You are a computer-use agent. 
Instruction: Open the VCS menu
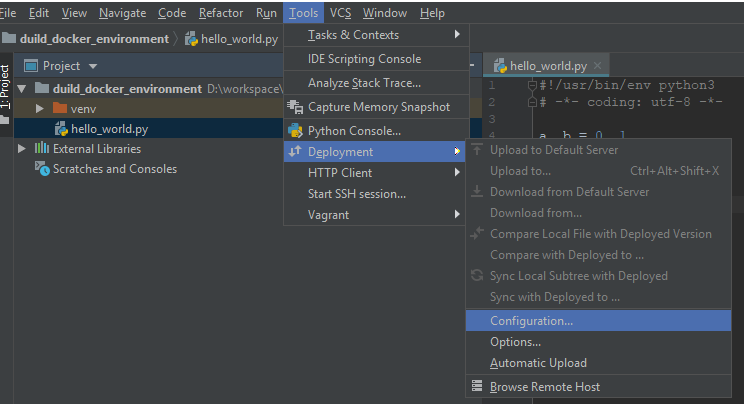[340, 13]
